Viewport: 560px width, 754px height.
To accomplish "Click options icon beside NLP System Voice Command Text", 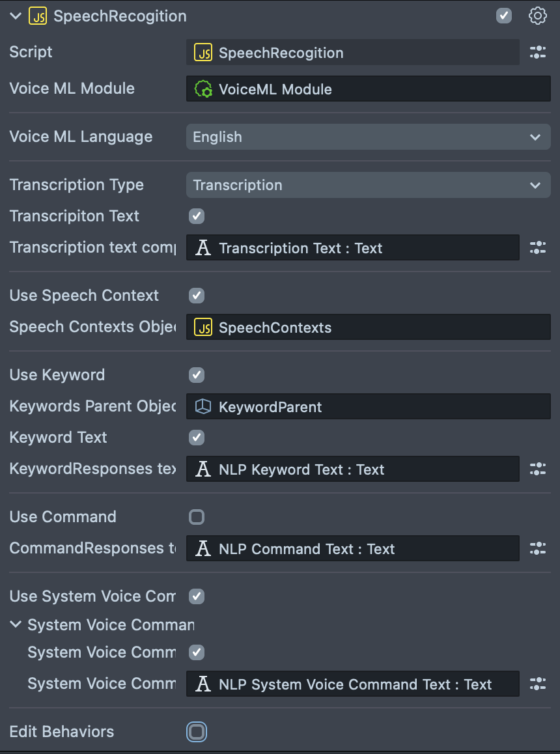I will point(537,684).
